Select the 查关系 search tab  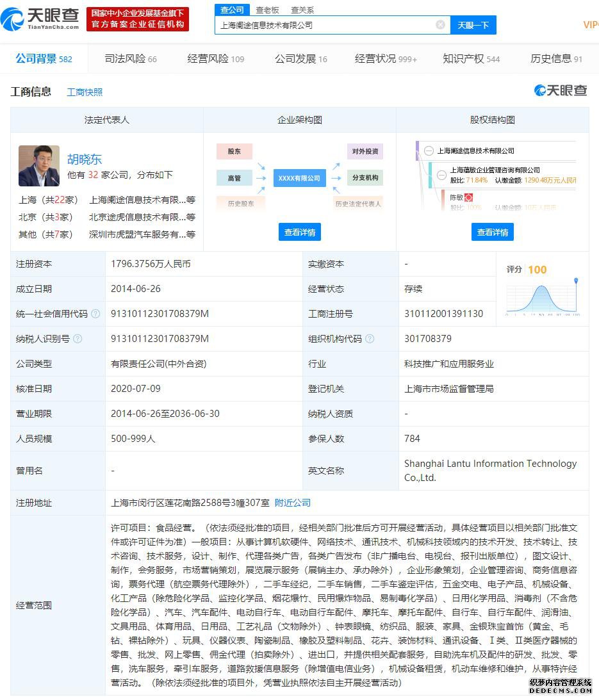coord(302,10)
